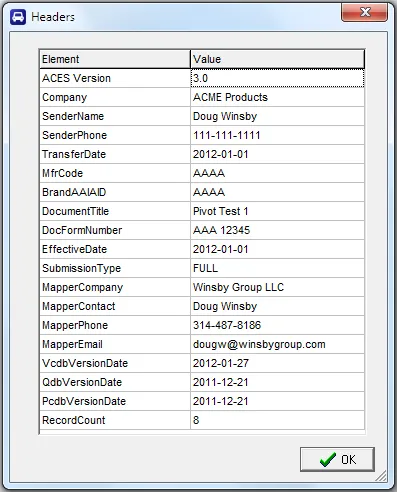Select the 'MapperPhone' element cell
The width and height of the screenshot is (397, 492).
pos(115,325)
